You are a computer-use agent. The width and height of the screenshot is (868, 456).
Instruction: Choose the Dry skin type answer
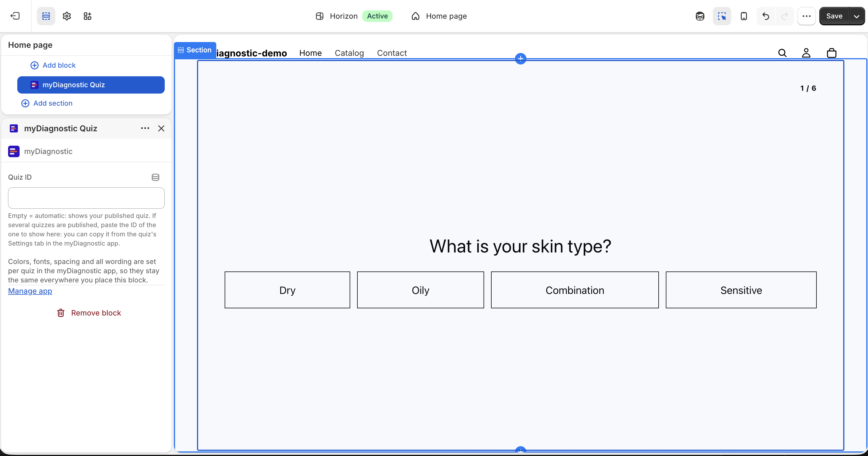click(x=287, y=290)
